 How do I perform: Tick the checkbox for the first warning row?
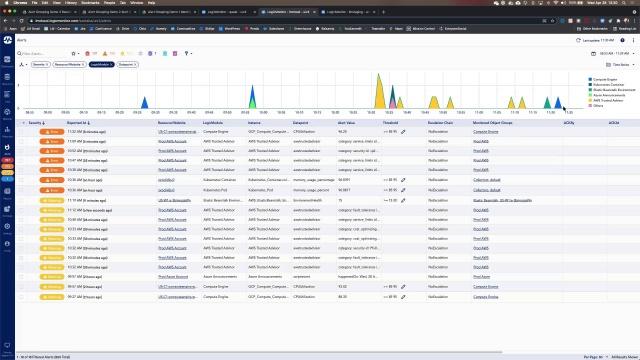(21, 200)
